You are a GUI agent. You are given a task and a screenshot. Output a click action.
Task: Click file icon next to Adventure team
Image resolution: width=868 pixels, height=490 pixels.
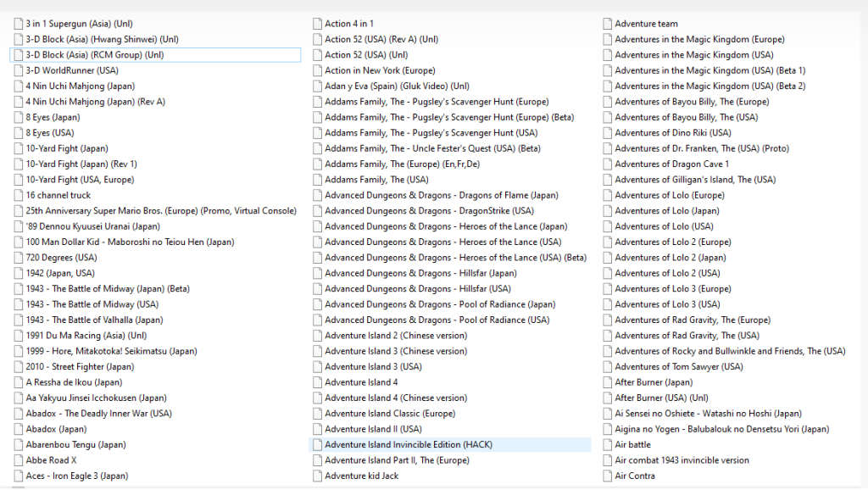tap(607, 24)
